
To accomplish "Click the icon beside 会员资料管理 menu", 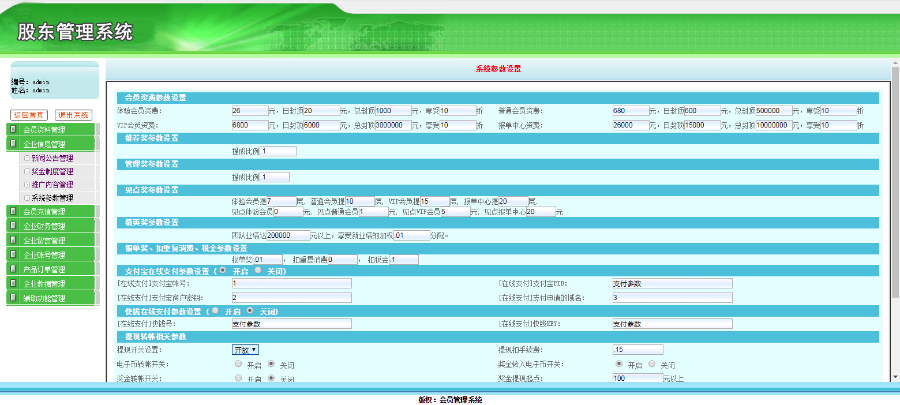I will click(13, 130).
